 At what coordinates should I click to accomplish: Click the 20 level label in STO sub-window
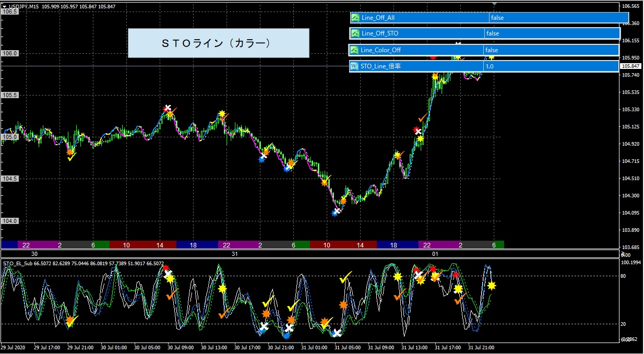624,324
